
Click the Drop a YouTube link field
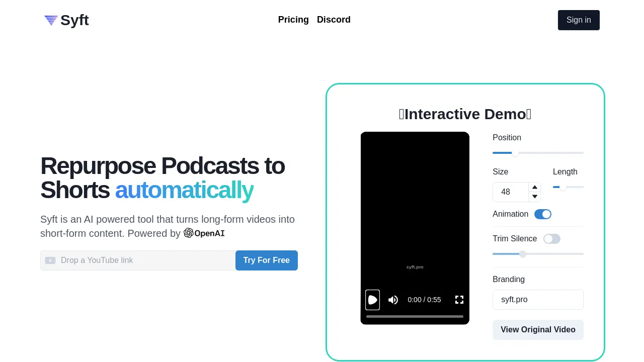(x=138, y=260)
